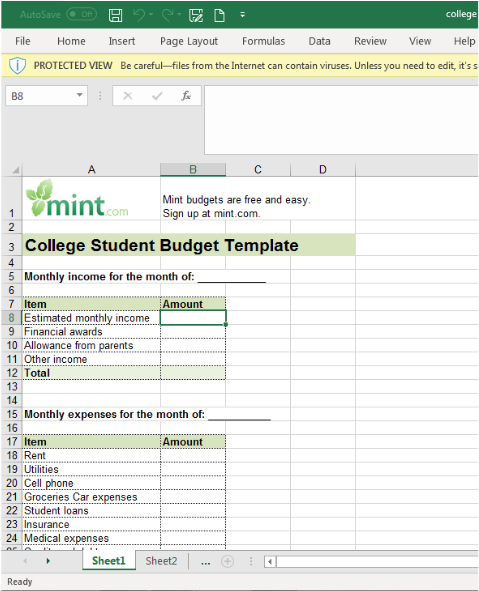The image size is (479, 591).
Task: Click the Select All corner triangle
Action: [x=15, y=170]
